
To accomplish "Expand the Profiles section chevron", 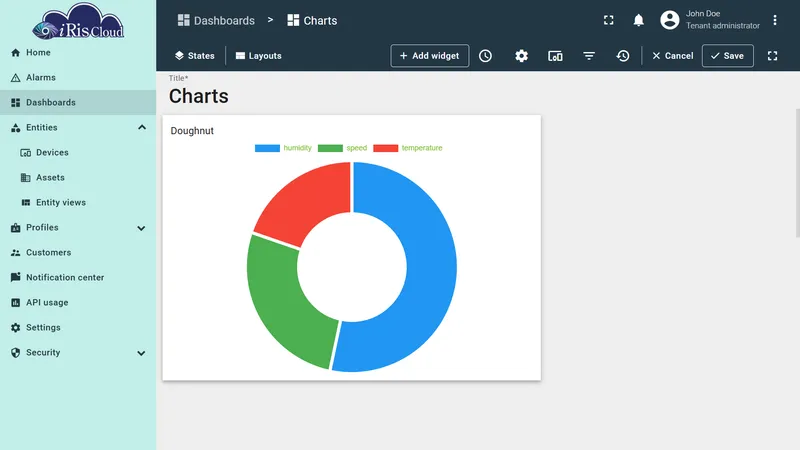I will coord(141,228).
